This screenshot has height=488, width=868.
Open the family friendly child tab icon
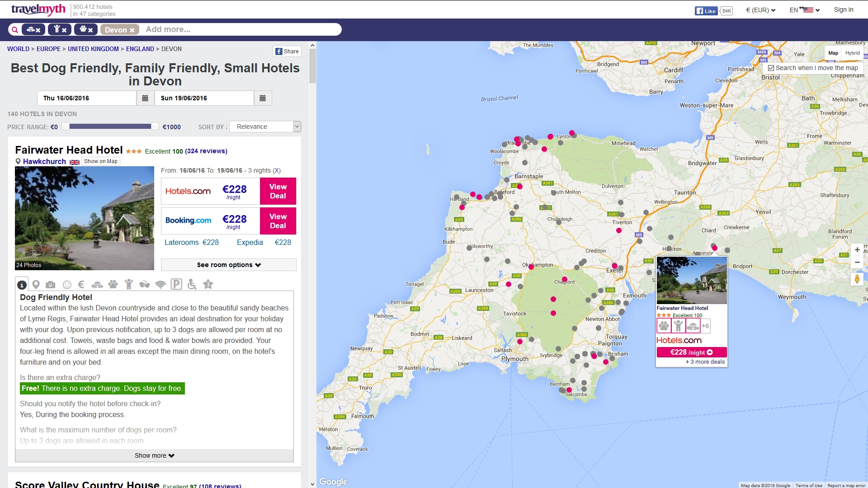(129, 285)
